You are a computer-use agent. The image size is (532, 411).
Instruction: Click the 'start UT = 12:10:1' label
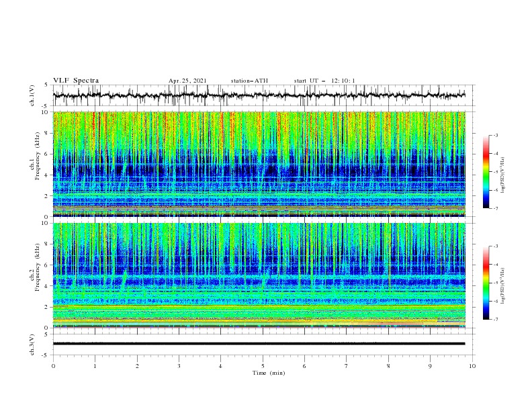pyautogui.click(x=324, y=81)
